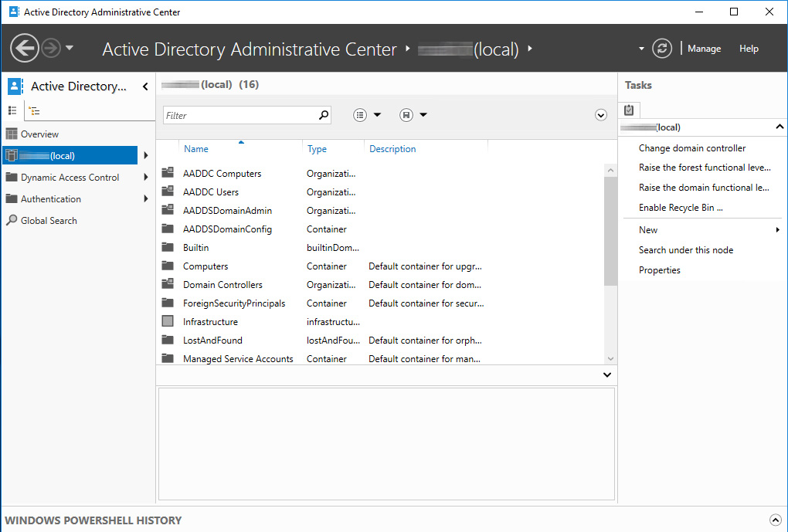Select the AADDC Users OU icon
The image size is (788, 532).
[168, 191]
